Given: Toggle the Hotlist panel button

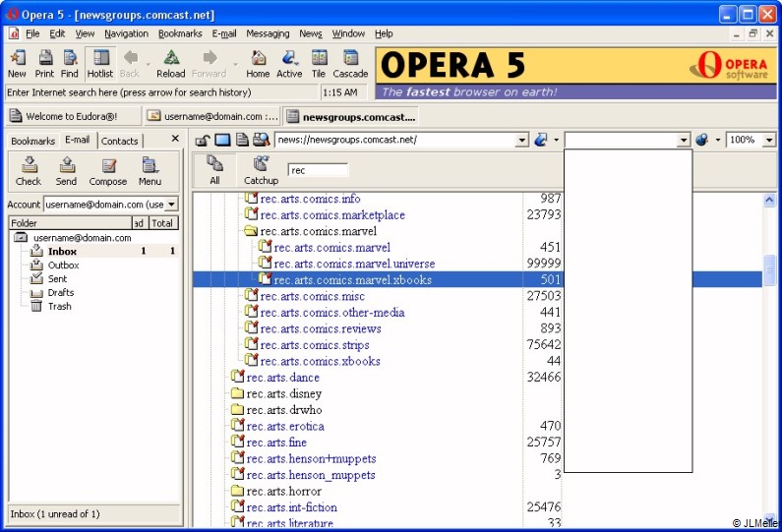Looking at the screenshot, I should point(100,64).
